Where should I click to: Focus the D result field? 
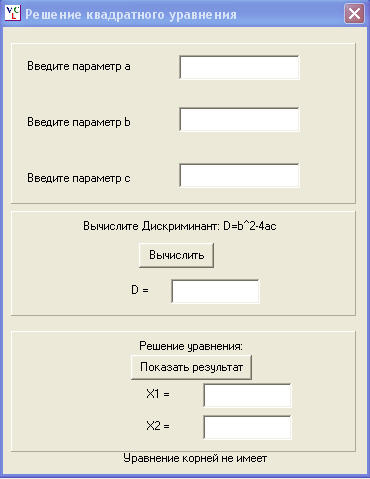pyautogui.click(x=215, y=291)
